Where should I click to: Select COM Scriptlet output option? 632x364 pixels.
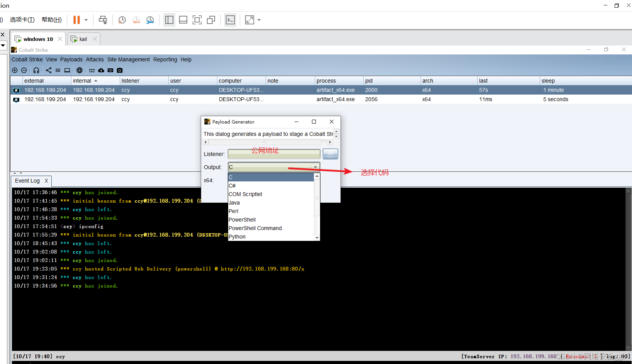pos(271,194)
